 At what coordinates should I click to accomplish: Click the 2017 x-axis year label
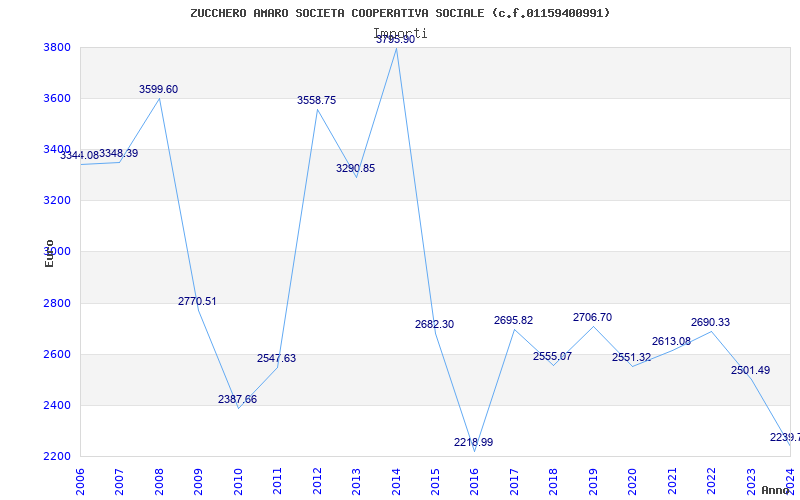tap(514, 482)
